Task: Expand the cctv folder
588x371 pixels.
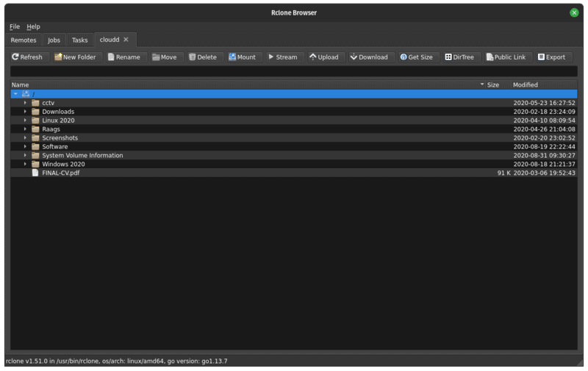Action: coord(25,103)
